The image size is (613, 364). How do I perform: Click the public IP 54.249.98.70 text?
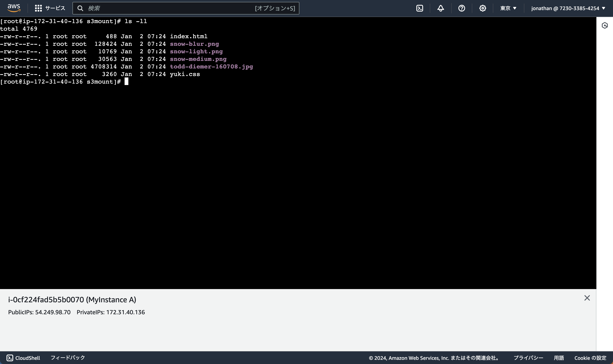pos(53,312)
